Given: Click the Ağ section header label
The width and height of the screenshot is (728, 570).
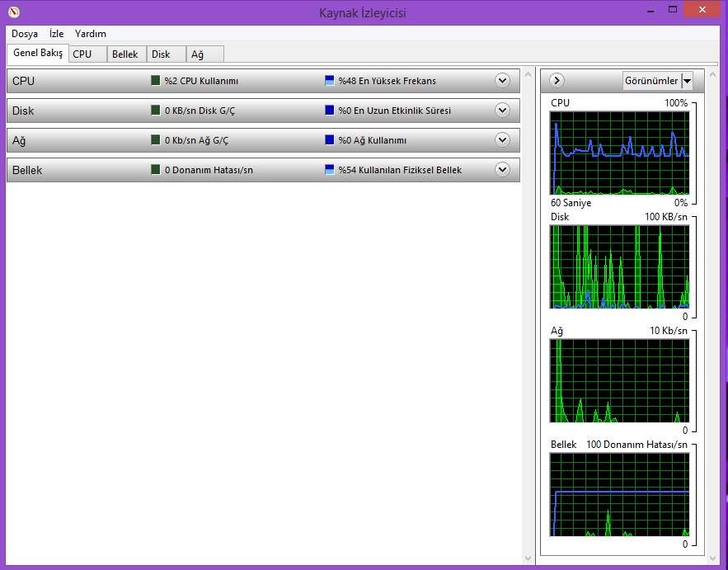Looking at the screenshot, I should pyautogui.click(x=19, y=140).
